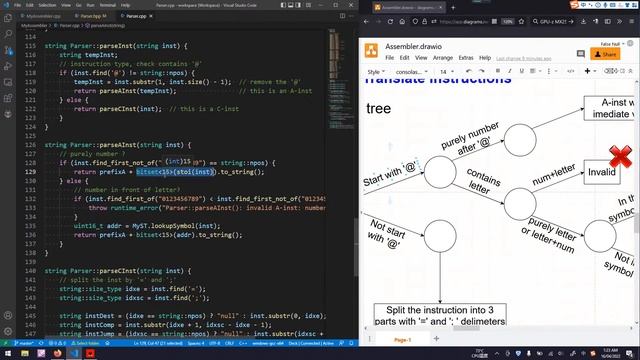Screen dimensions: 640x360
Task: Open Accounts icon in VS Code activity bar
Action: pyautogui.click(x=8, y=315)
